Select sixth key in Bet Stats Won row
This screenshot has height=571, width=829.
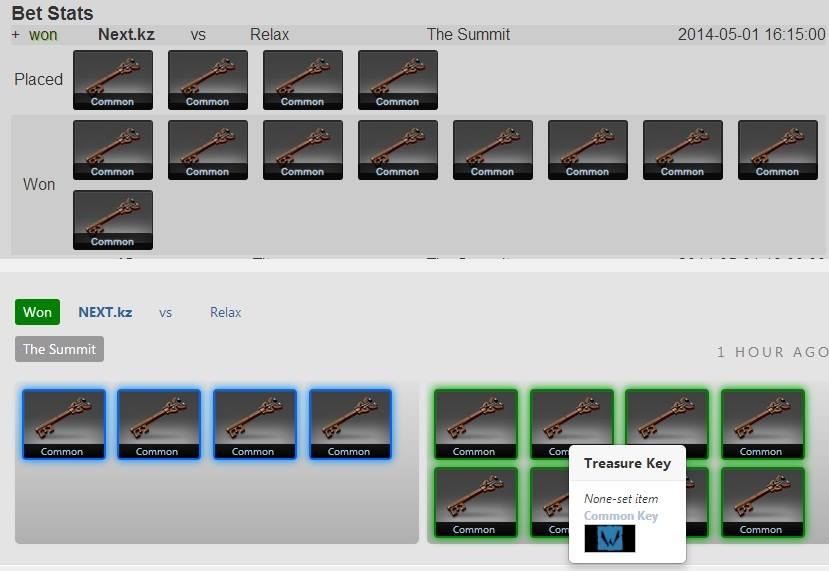pos(588,150)
